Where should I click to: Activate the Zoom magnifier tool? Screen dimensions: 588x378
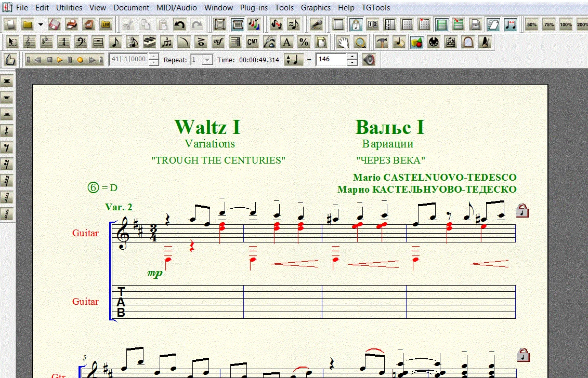coord(359,42)
